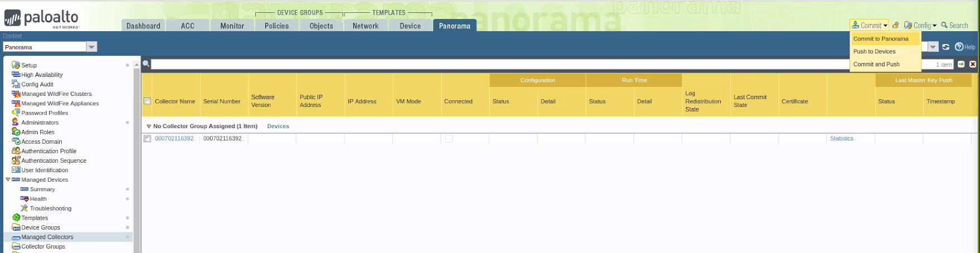Click the Config Audit icon

coord(16,84)
